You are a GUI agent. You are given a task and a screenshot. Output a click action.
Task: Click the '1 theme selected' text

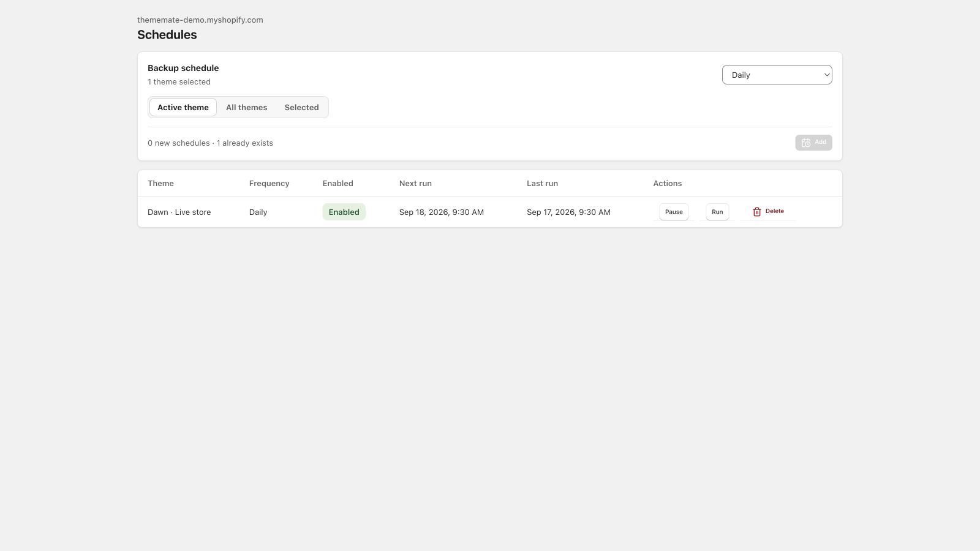(179, 82)
